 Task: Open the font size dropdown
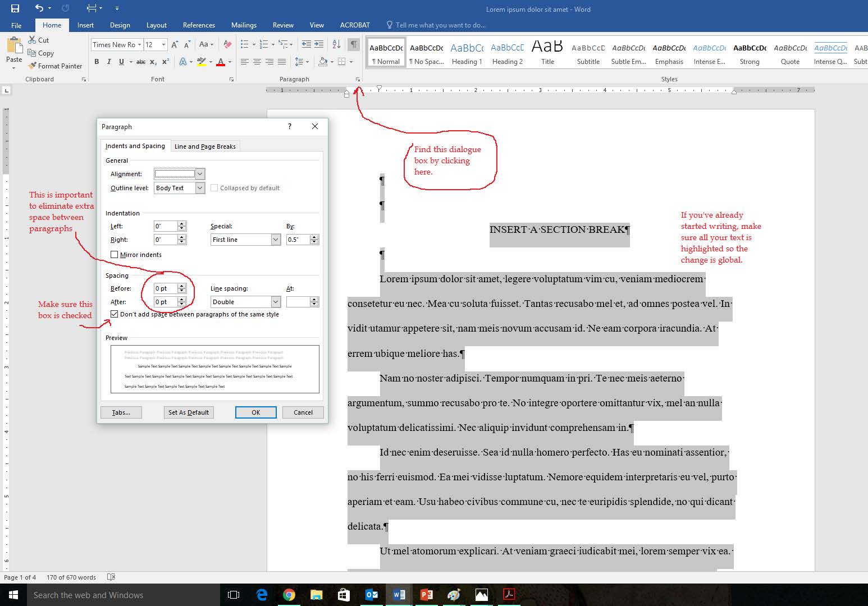(x=163, y=44)
